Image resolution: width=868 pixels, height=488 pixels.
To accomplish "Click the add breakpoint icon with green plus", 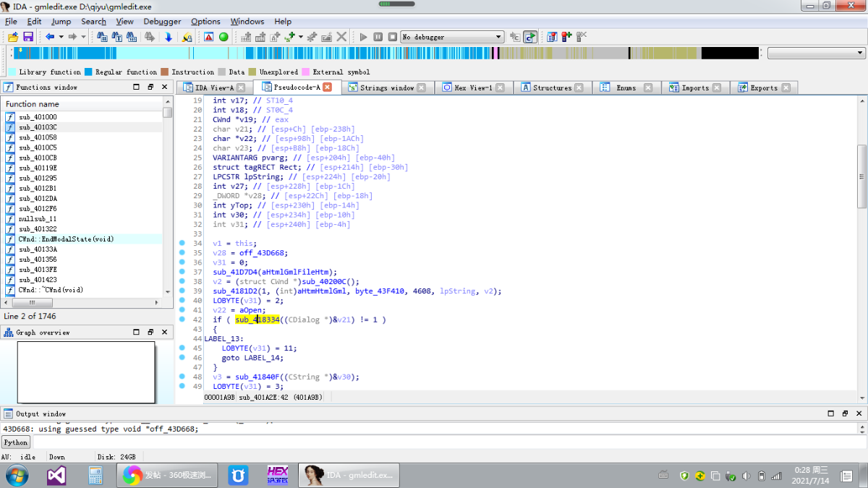I will pyautogui.click(x=566, y=37).
